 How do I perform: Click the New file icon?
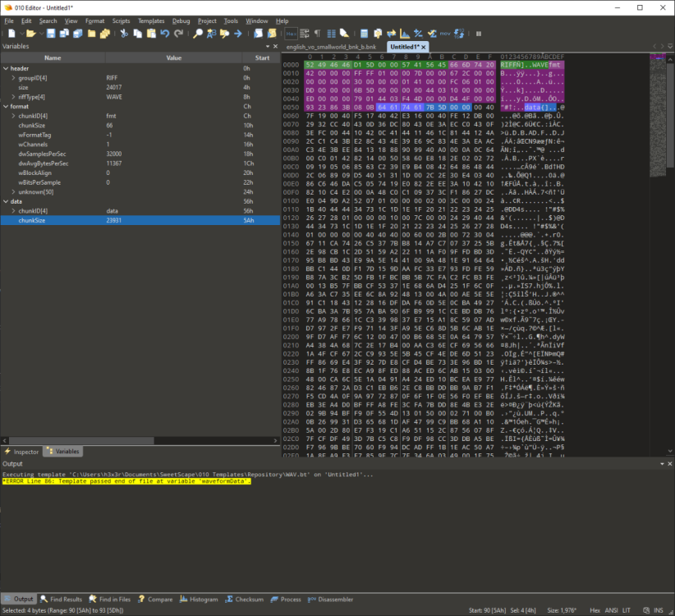click(x=11, y=34)
